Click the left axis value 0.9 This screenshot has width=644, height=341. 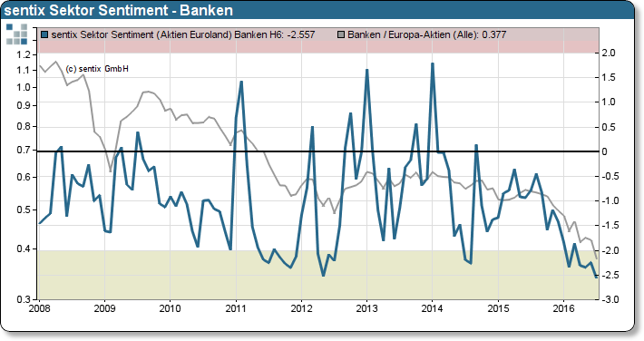pyautogui.click(x=24, y=105)
